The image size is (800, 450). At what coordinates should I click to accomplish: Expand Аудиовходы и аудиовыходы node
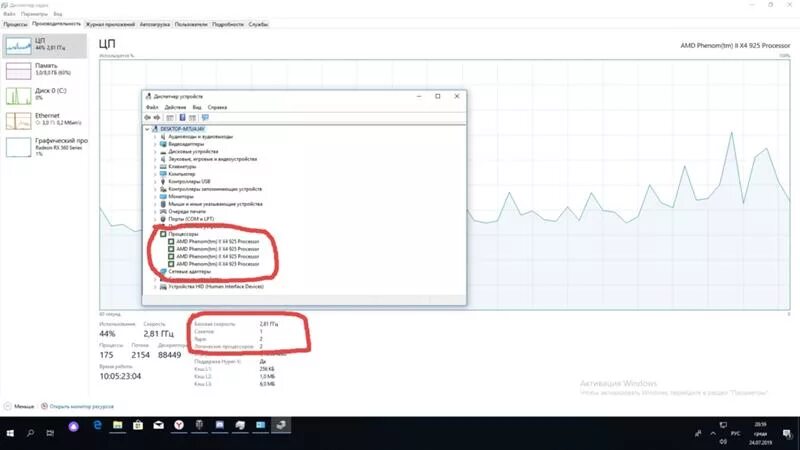pyautogui.click(x=155, y=137)
